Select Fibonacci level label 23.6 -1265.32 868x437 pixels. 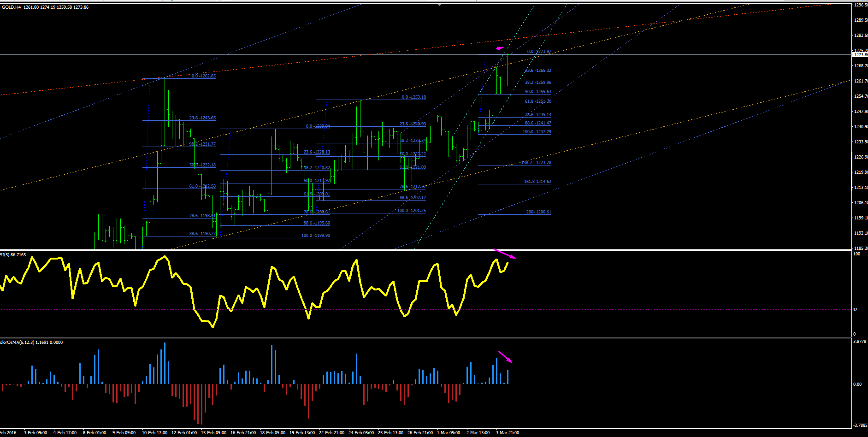(x=538, y=71)
